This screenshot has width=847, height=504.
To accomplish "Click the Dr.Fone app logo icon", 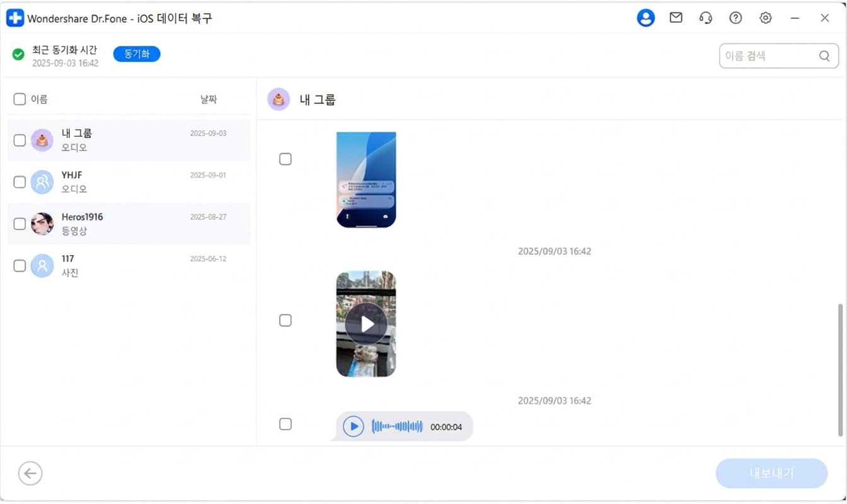I will pyautogui.click(x=15, y=18).
